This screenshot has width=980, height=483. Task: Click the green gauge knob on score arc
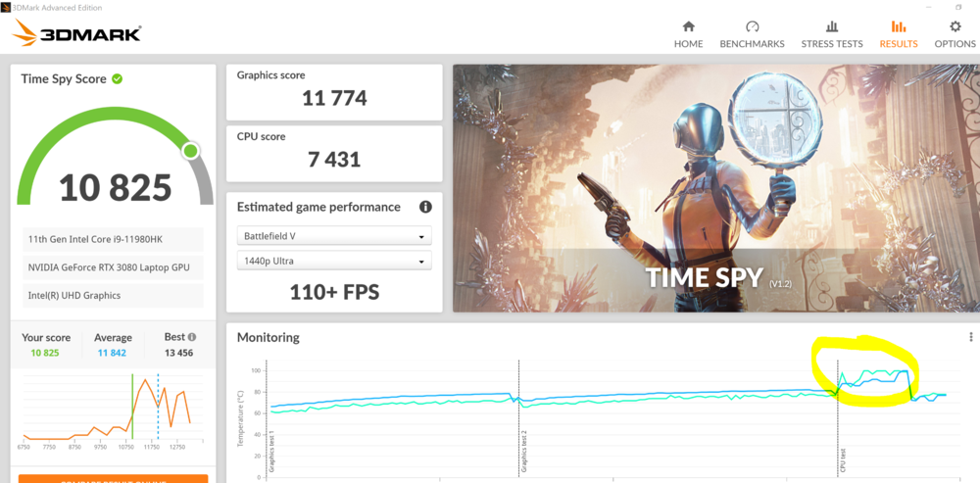pos(190,151)
